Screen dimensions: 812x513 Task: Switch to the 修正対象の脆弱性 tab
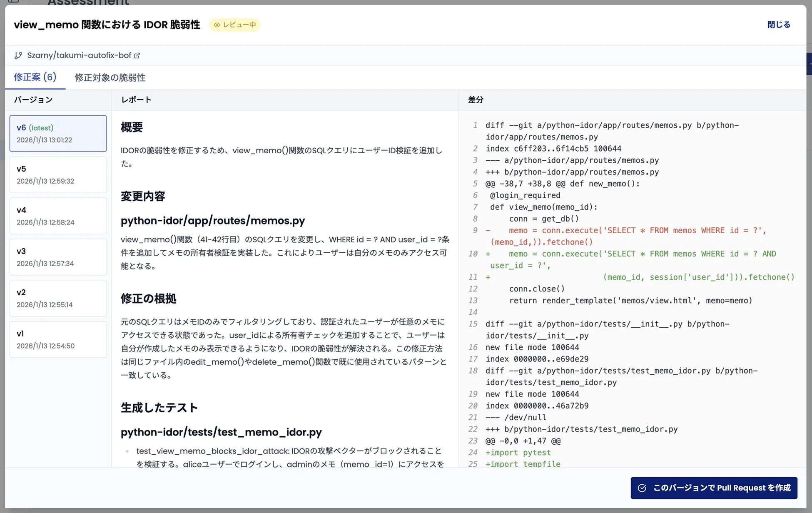pos(110,77)
